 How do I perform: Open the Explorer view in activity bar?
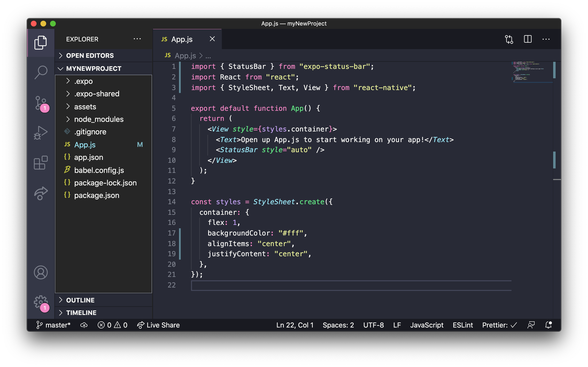coord(40,43)
